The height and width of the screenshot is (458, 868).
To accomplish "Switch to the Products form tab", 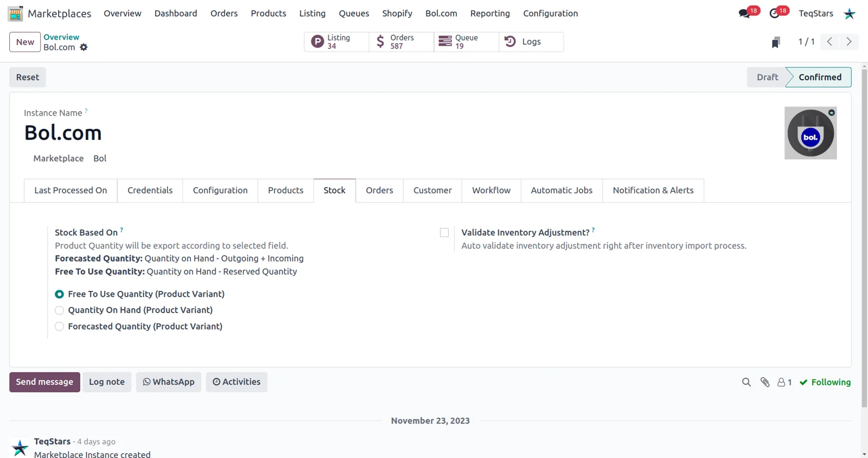I will pos(285,190).
